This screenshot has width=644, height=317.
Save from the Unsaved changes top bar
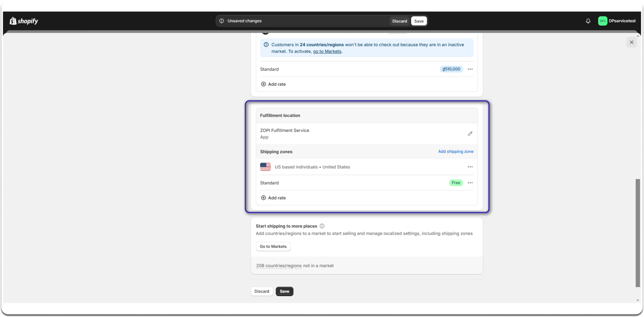(419, 21)
